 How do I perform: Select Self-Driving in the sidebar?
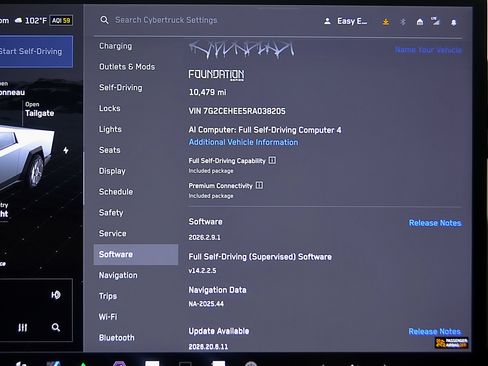[121, 88]
